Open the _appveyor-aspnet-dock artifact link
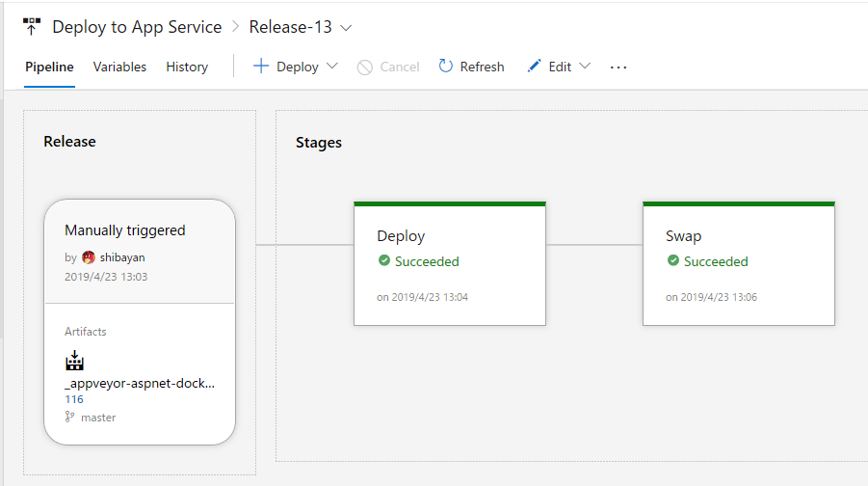 (x=139, y=383)
